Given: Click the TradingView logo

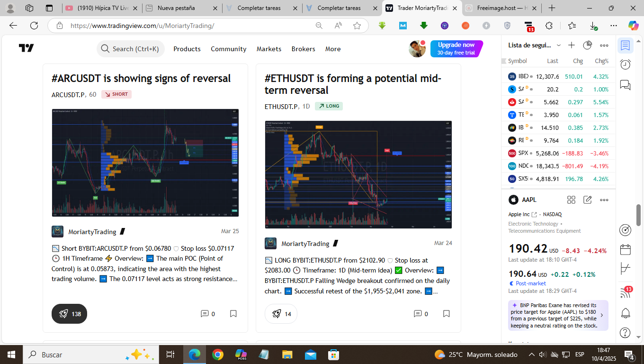Looking at the screenshot, I should [27, 48].
